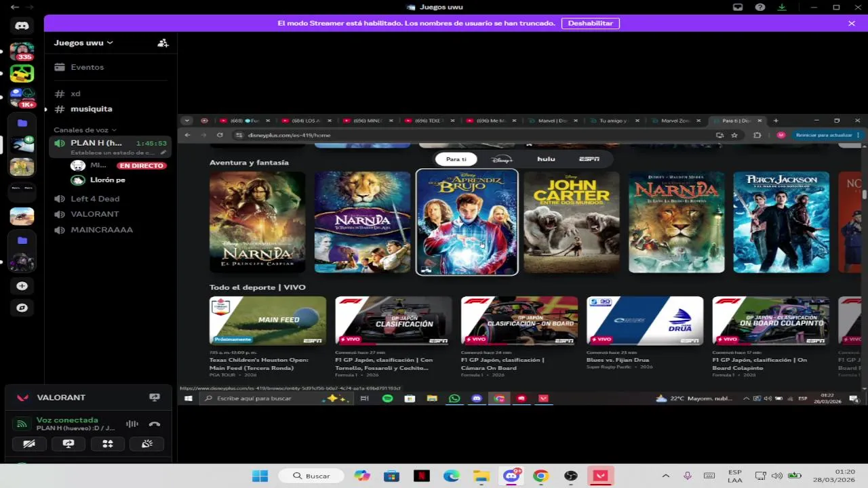
Task: Select the hulu brand tab
Action: [546, 159]
